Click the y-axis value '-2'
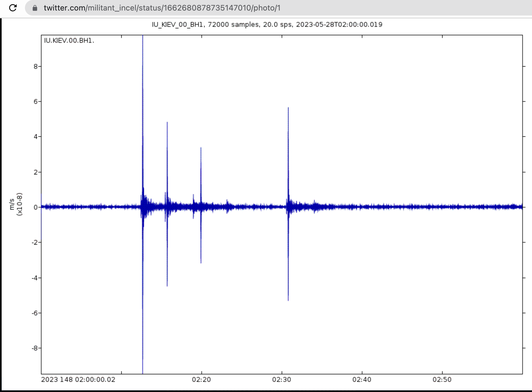This screenshot has width=532, height=392. click(35, 243)
